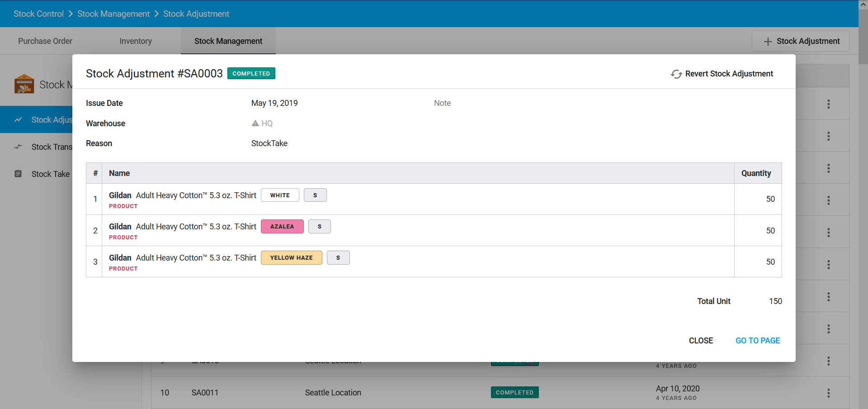Click the YELLOW HAZE color tag
868x409 pixels.
(x=291, y=257)
